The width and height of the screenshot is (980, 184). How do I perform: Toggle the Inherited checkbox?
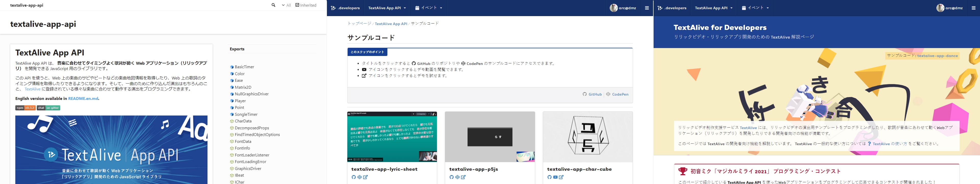coord(298,5)
